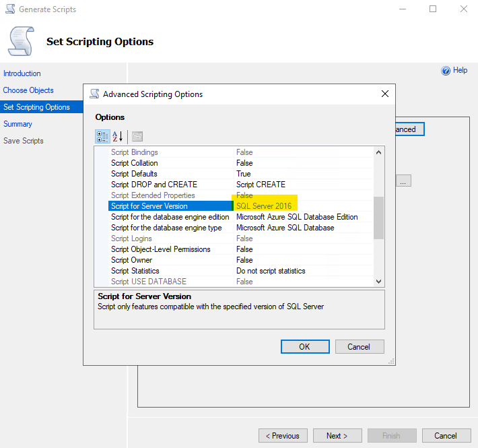Click the True value for Script Defaults
The width and height of the screenshot is (478, 448).
(x=304, y=174)
